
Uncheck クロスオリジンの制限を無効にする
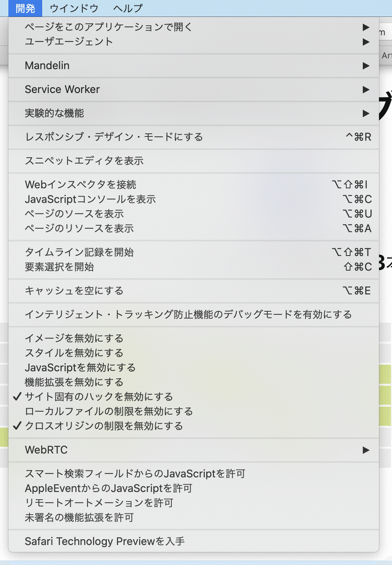[194, 426]
